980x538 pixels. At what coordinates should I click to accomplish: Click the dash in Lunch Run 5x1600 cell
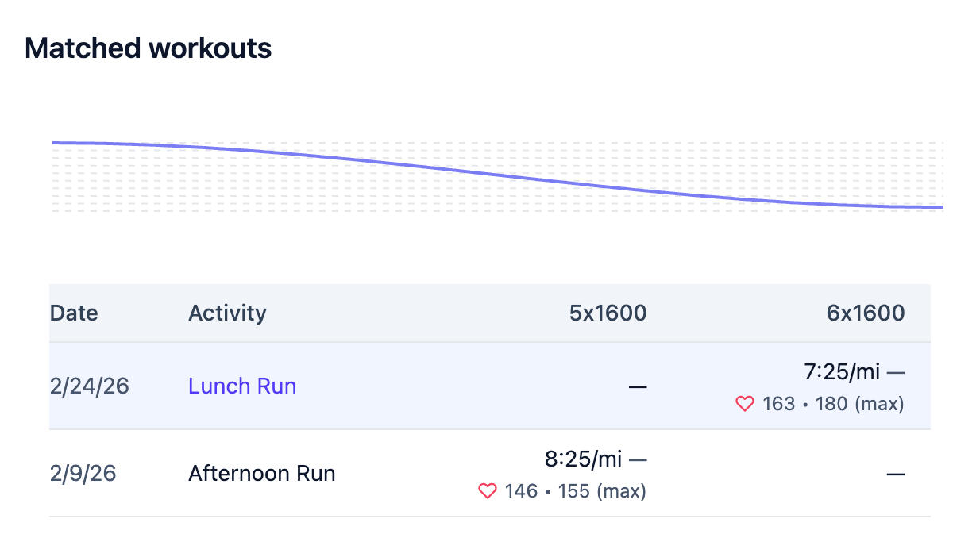638,386
